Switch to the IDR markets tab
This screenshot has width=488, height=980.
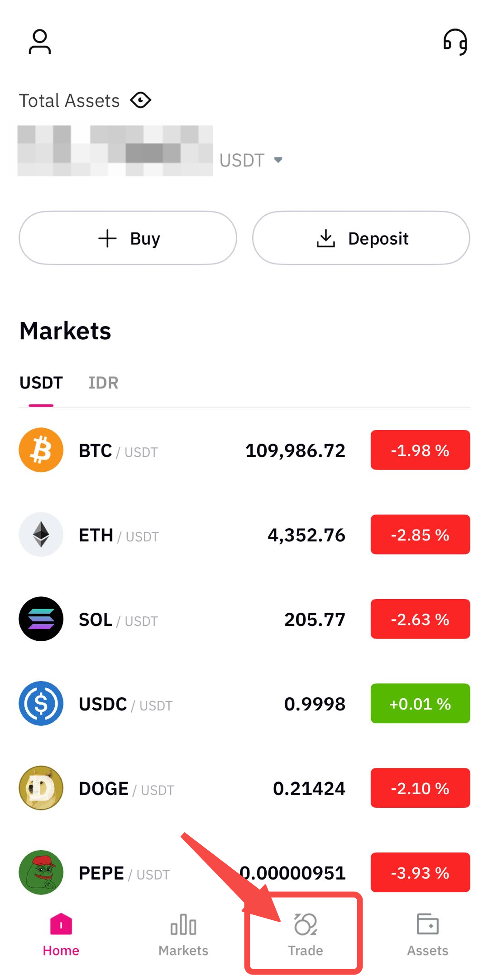(x=103, y=383)
